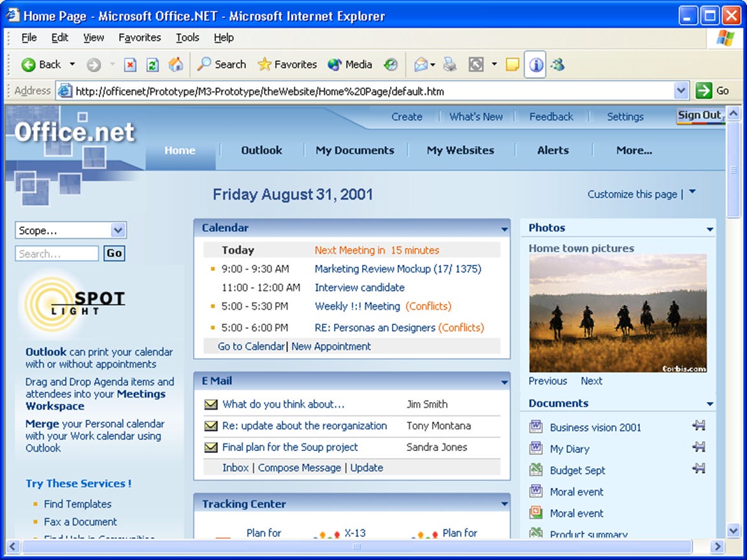Image resolution: width=747 pixels, height=560 pixels.
Task: Click the PowerPoint icon beside second Moral event
Action: pyautogui.click(x=536, y=512)
